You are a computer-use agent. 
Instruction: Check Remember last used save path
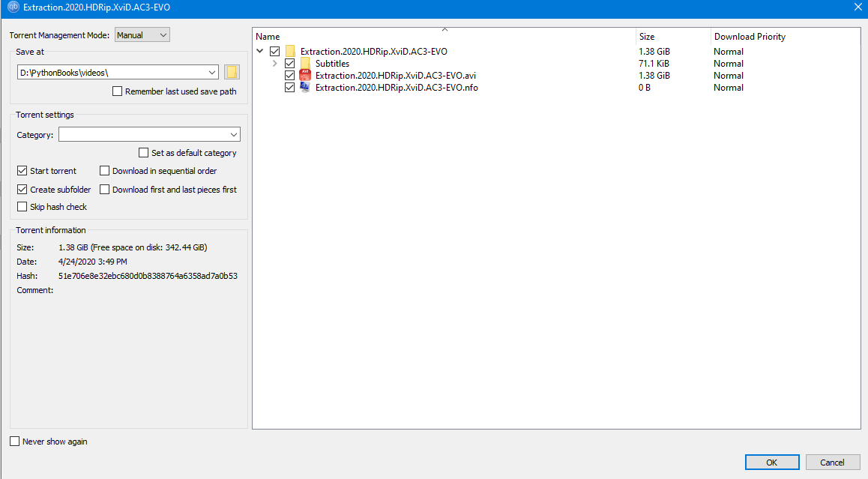coord(117,91)
